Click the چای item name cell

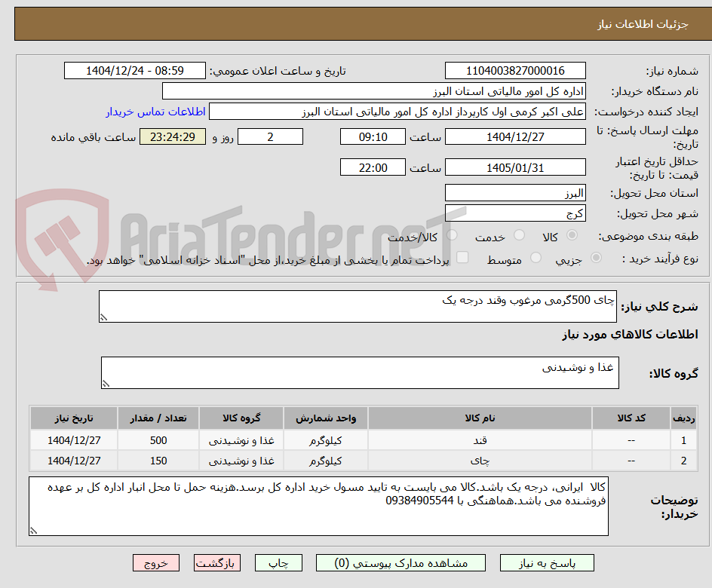480,461
